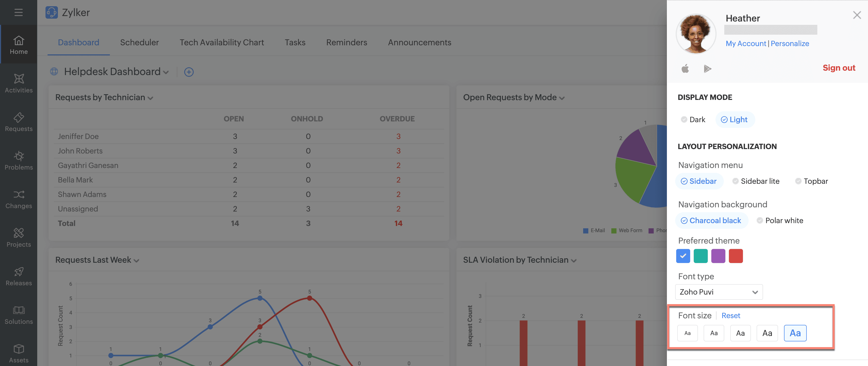868x366 pixels.
Task: Click the Sign out link
Action: click(x=839, y=68)
